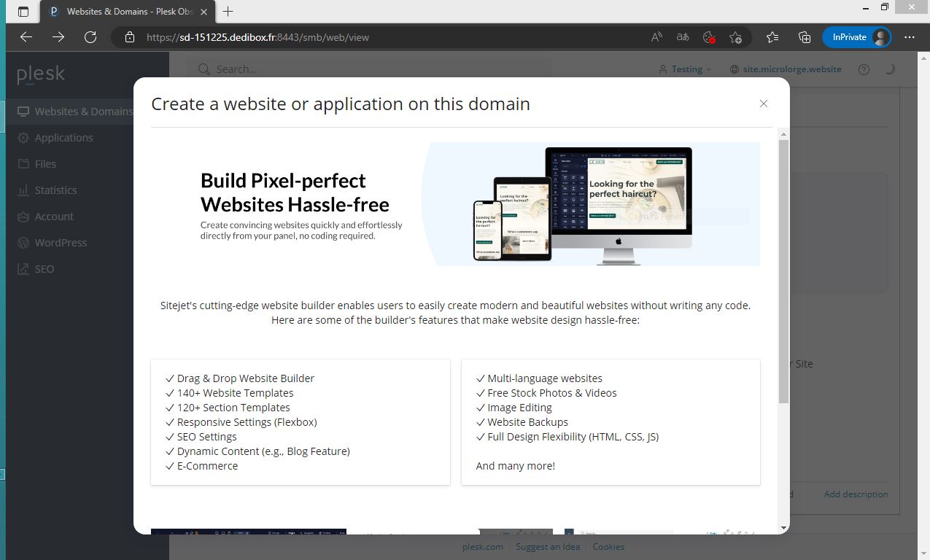Close the website creation dialog
The height and width of the screenshot is (560, 930).
pos(763,104)
